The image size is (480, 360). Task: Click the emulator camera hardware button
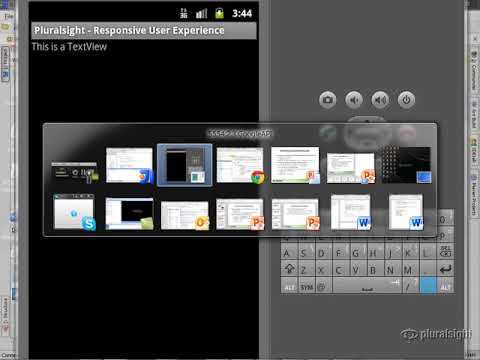pyautogui.click(x=328, y=100)
